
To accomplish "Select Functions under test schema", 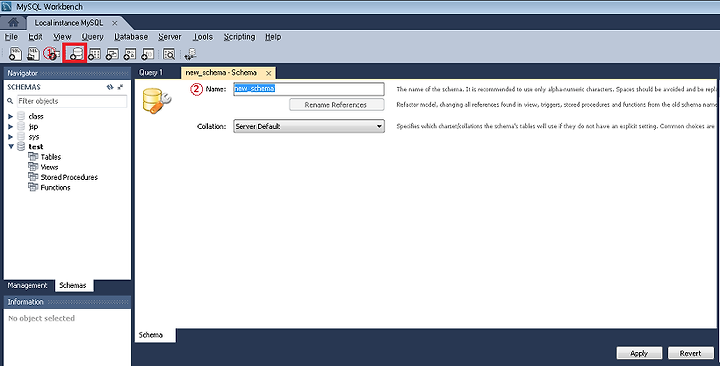I will tap(55, 187).
